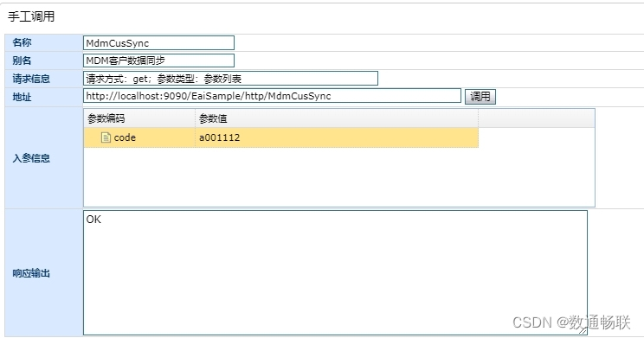The image size is (644, 338).
Task: Click the 调用 invoke button
Action: point(480,97)
